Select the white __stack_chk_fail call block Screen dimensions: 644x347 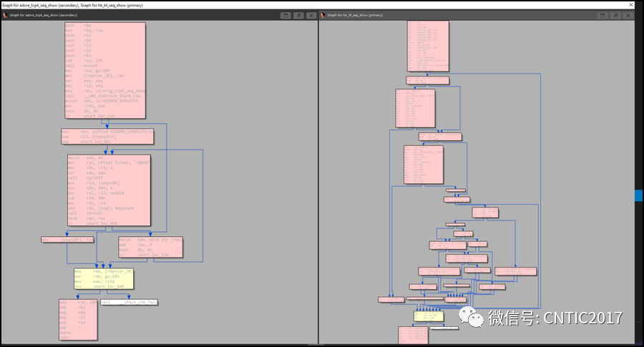pos(129,302)
